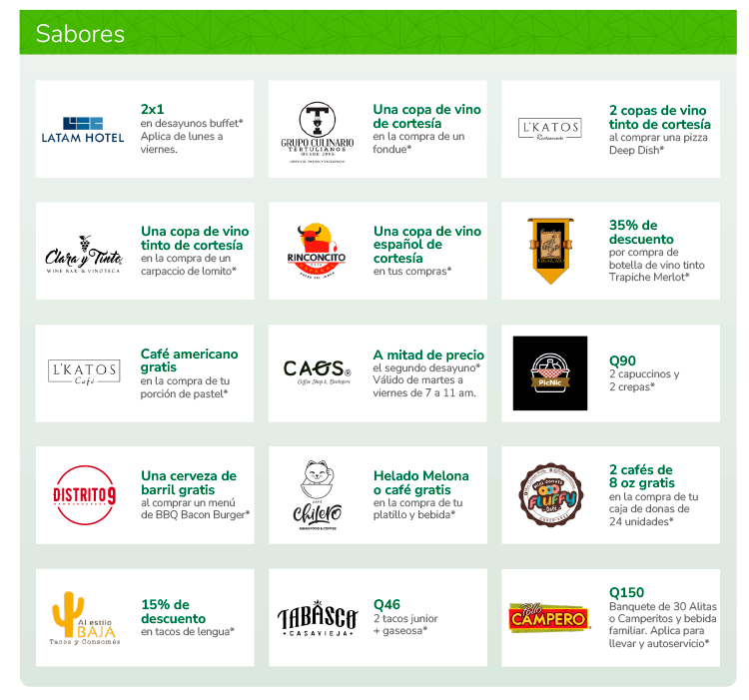Open the CAOS coffee shop logo
The height and width of the screenshot is (700, 749).
tap(318, 372)
